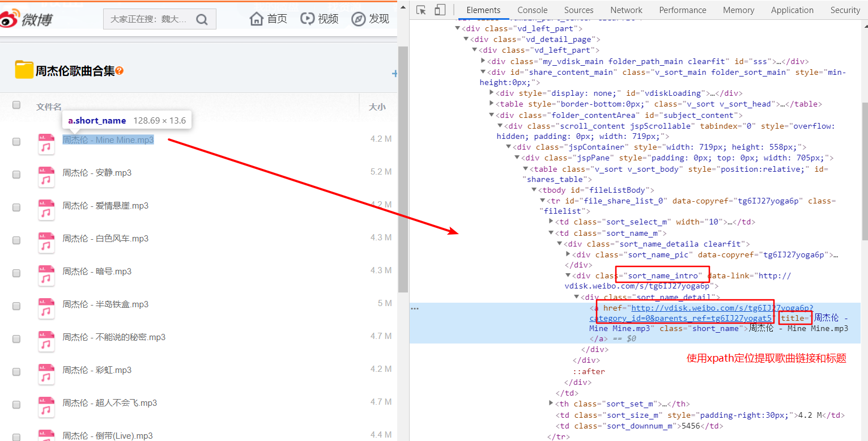Check the box for 爱情悬崖.mp3
868x441 pixels.
point(16,207)
